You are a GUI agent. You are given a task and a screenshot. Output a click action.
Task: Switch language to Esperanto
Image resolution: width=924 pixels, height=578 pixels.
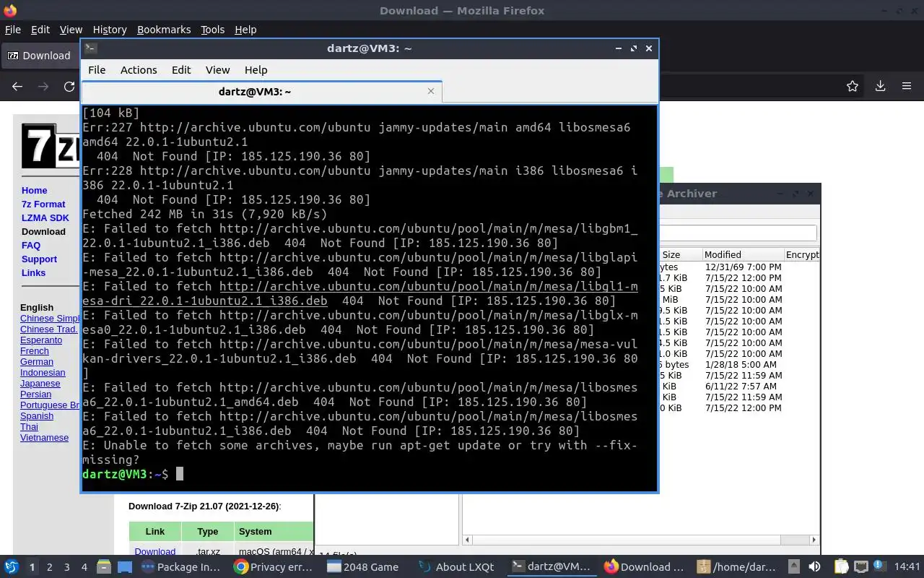point(41,340)
